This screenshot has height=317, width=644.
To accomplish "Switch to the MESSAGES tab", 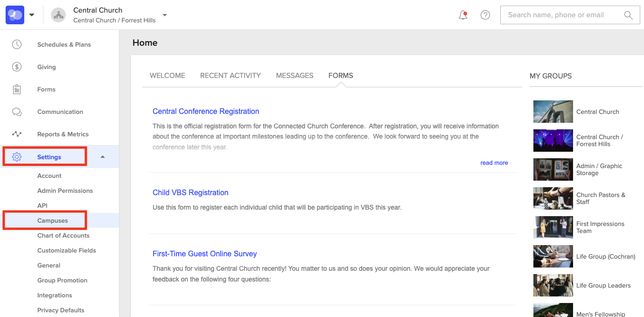I will [294, 75].
